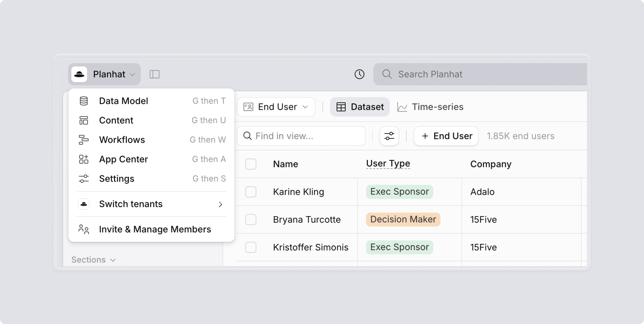Click the Data Model database icon

84,101
